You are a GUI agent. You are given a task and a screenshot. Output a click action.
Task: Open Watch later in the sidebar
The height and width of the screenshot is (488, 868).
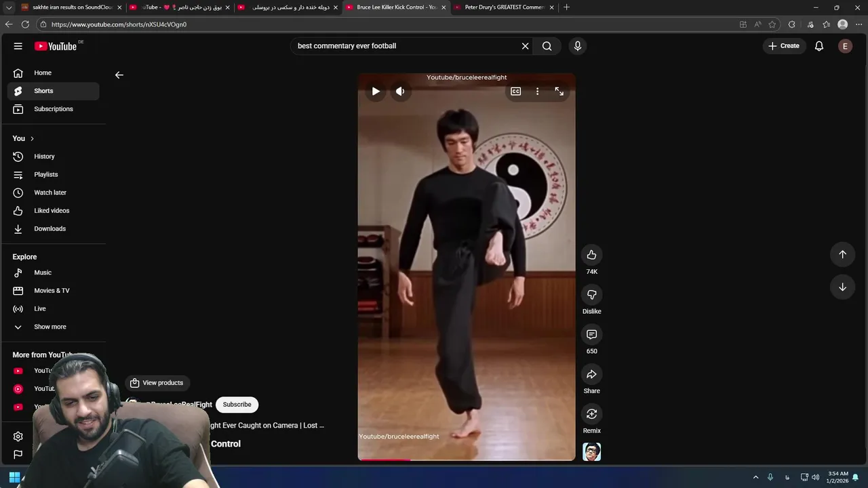tap(54, 192)
